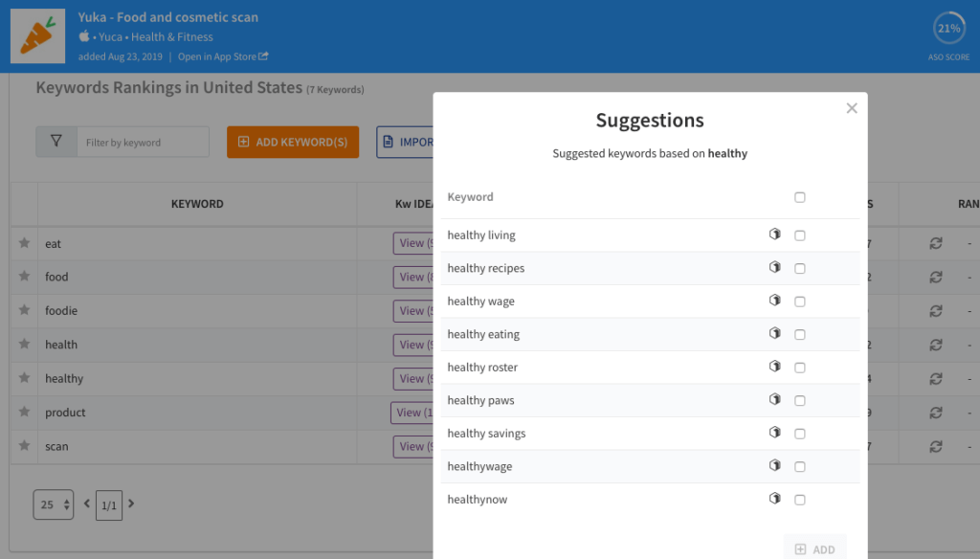Viewport: 980px width, 559px height.
Task: Open in App Store link
Action: (x=223, y=56)
